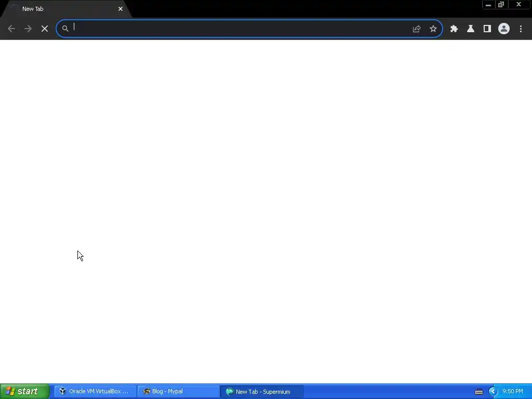532x399 pixels.
Task: Open on-screen keyboard tray icon
Action: tap(478, 392)
